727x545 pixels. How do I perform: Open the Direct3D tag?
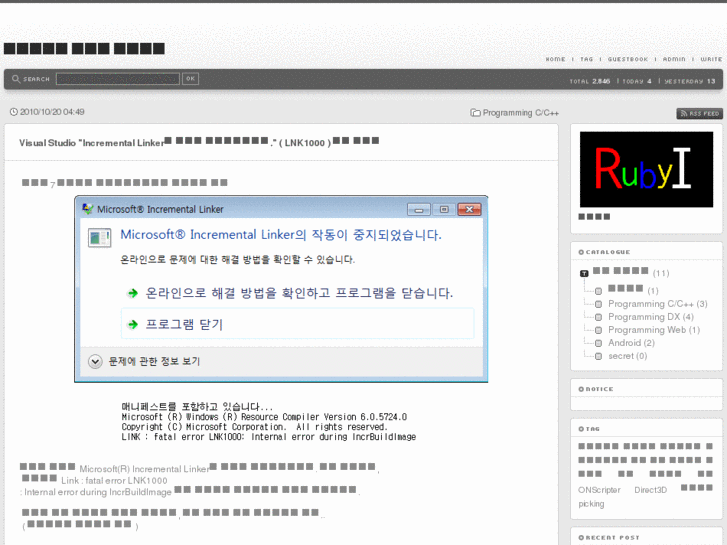tap(650, 490)
